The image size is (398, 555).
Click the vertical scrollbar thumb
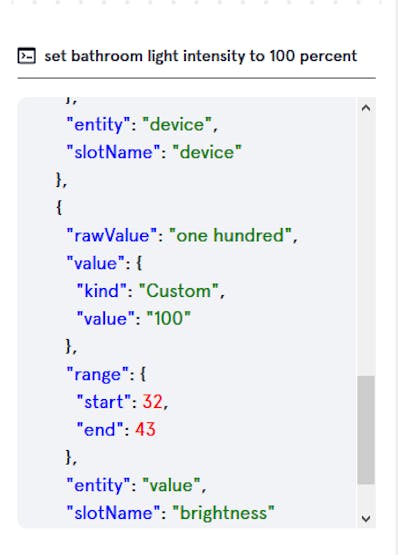pyautogui.click(x=366, y=429)
